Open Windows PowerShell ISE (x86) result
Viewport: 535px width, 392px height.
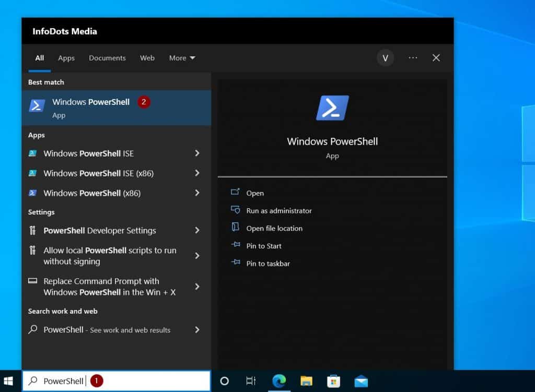pos(117,173)
